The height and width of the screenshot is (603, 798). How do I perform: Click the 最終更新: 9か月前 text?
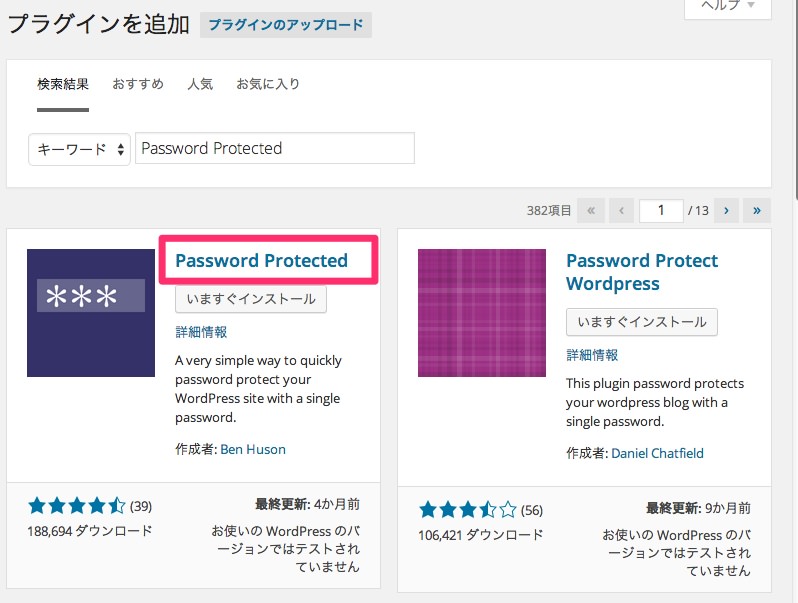698,508
